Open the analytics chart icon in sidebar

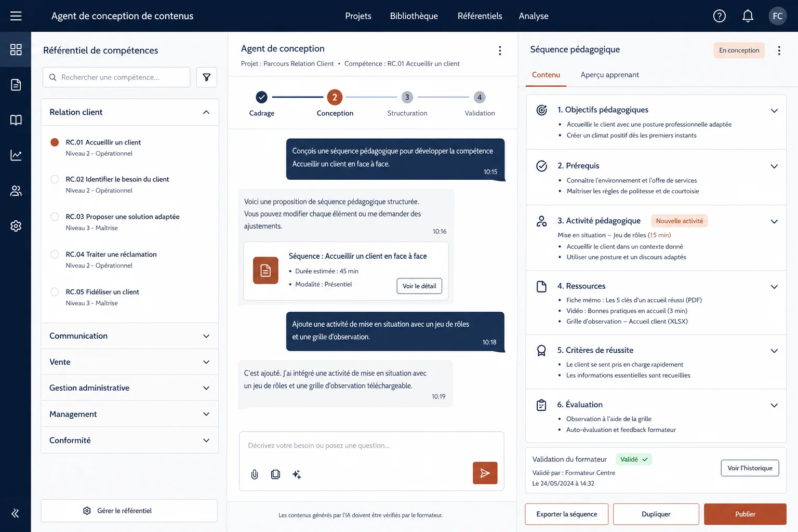click(16, 155)
